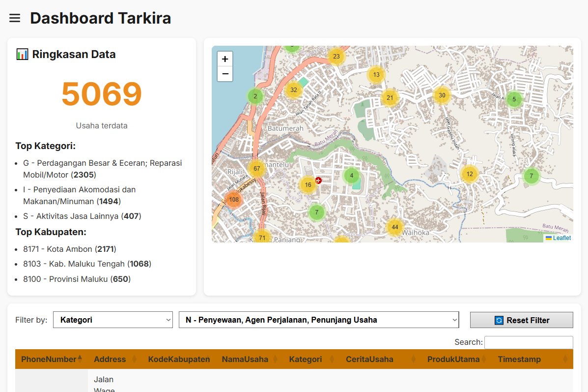
Task: Sort table by ProdukUtama column
Action: 457,360
